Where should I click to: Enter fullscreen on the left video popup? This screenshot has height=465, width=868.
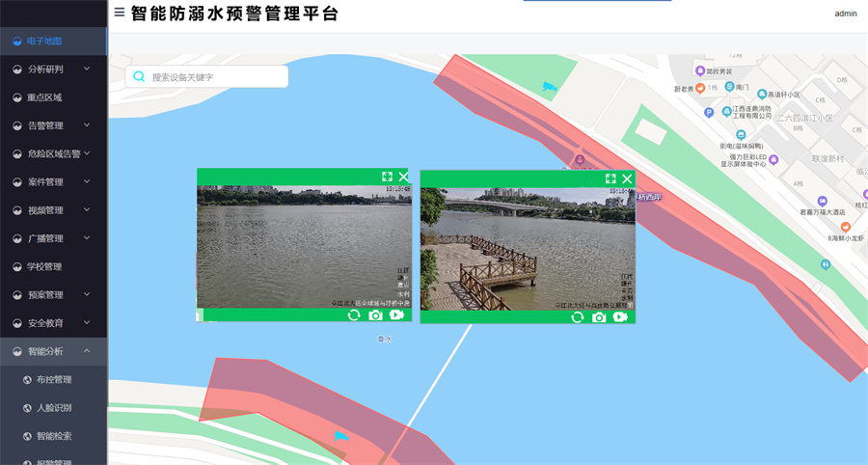pyautogui.click(x=387, y=177)
